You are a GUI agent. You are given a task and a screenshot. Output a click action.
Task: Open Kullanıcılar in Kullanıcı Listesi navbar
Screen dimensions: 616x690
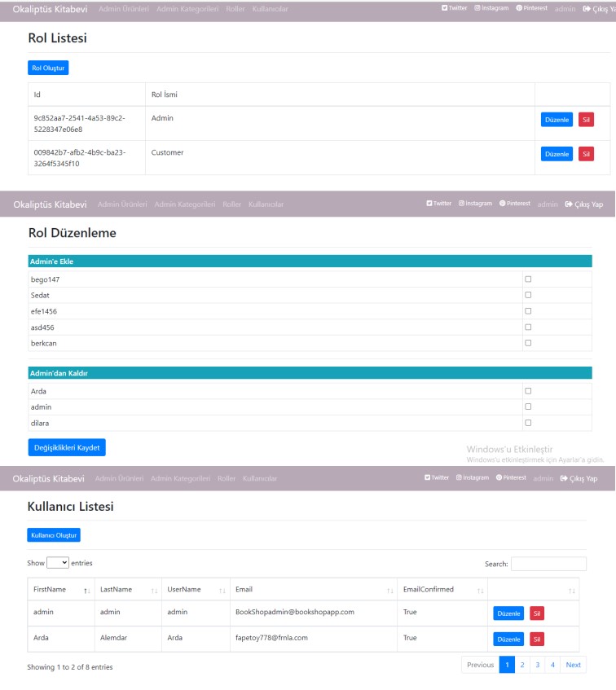point(260,478)
